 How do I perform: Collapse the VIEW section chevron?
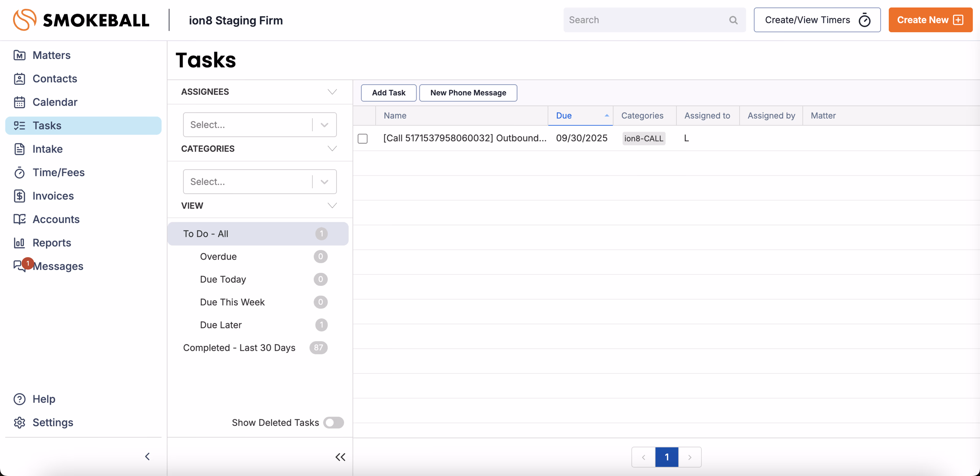332,205
